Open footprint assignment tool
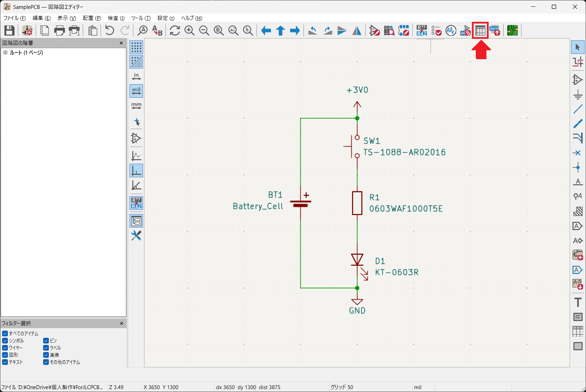The width and height of the screenshot is (586, 392). 465,31
